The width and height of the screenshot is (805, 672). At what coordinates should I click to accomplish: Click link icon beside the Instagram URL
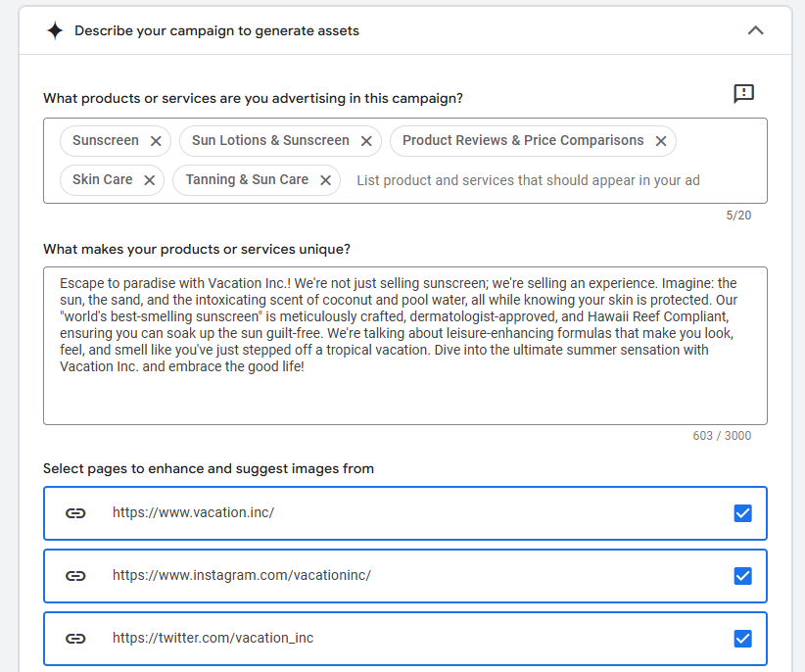coord(75,576)
